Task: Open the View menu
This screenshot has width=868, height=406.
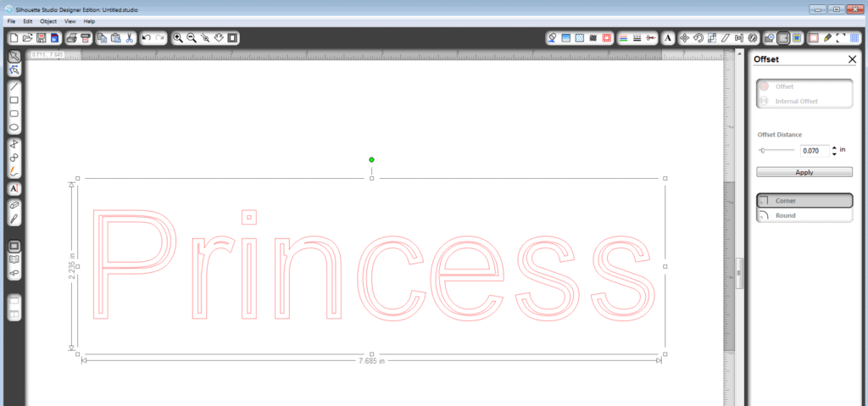Action: click(70, 20)
